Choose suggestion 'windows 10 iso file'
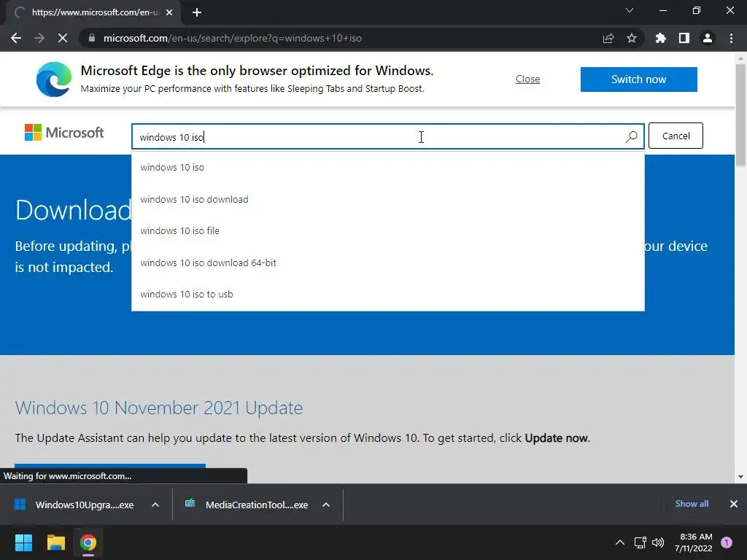This screenshot has width=747, height=560. pos(388,231)
